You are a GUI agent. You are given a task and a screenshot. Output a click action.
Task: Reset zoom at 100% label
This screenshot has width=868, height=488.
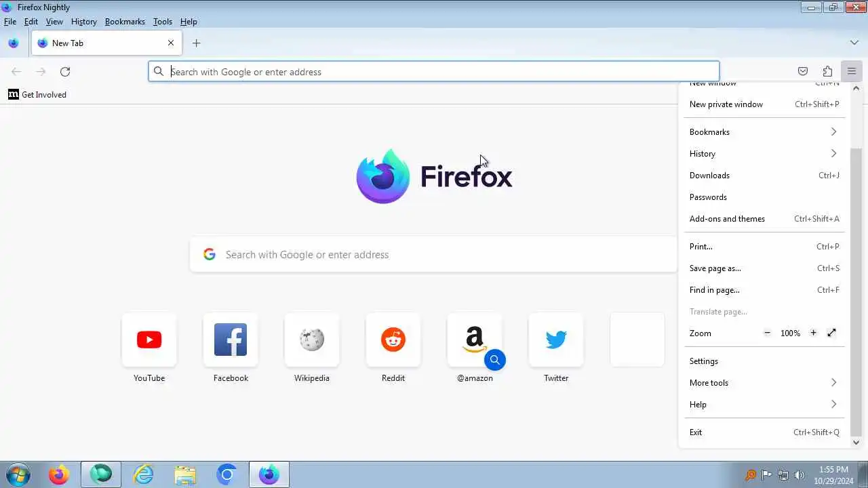[x=790, y=333]
